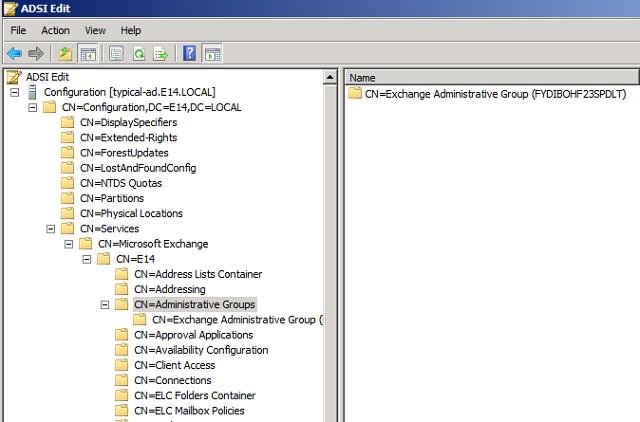Click folder icon beside CN=Client Access
The height and width of the screenshot is (422, 640).
coord(122,364)
